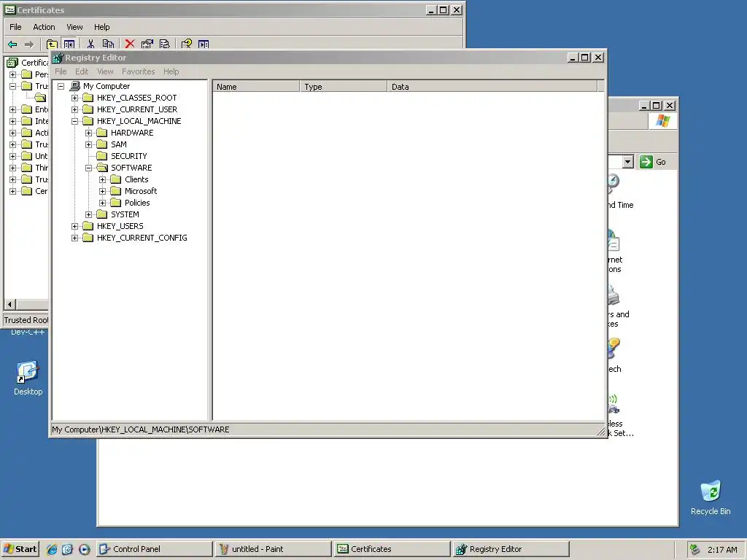The image size is (747, 560).
Task: Open Properties from the Certificates toolbar
Action: pos(147,44)
